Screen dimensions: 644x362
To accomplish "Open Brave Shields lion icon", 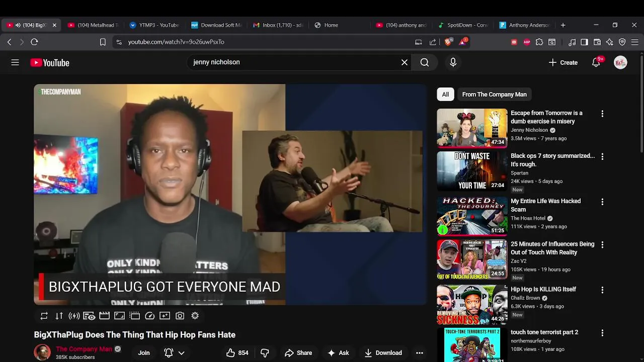I will [x=448, y=42].
